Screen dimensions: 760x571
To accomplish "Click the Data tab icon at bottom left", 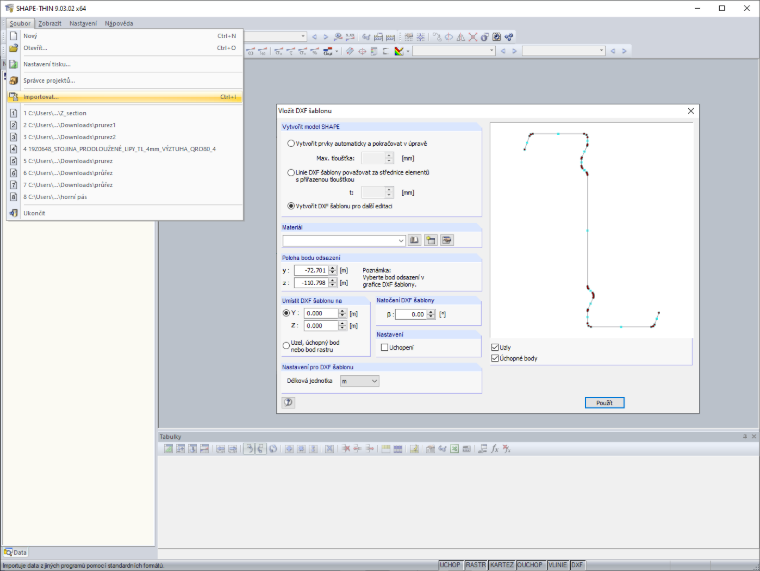I will [8, 552].
